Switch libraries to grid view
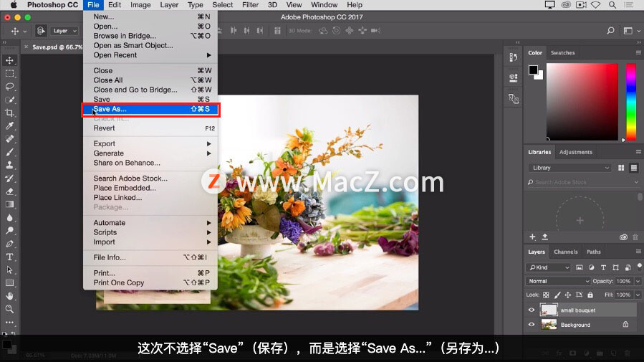Viewport: 644px width, 362px height. point(621,168)
